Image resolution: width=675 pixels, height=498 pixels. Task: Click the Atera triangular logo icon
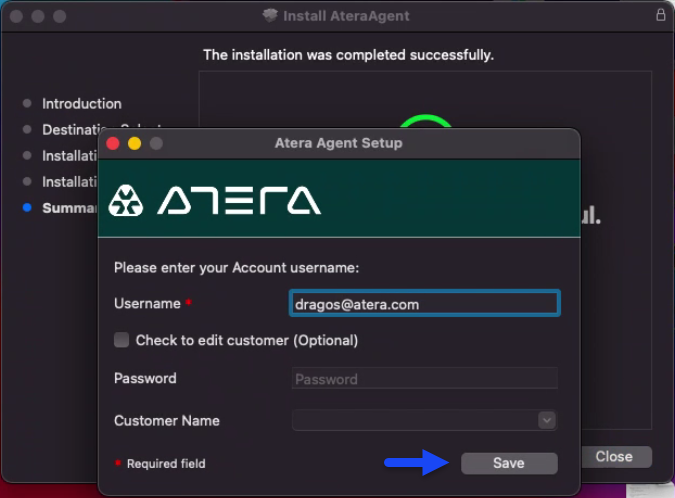click(x=126, y=200)
